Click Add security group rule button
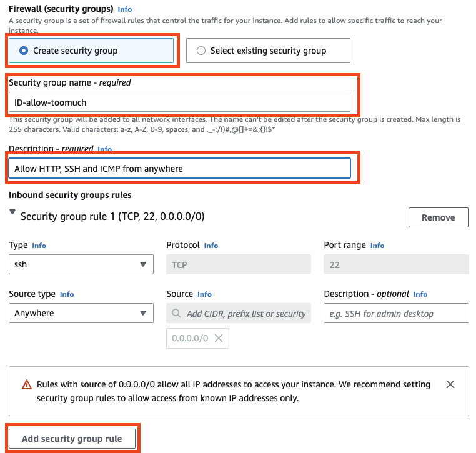The image size is (476, 453). 72,439
